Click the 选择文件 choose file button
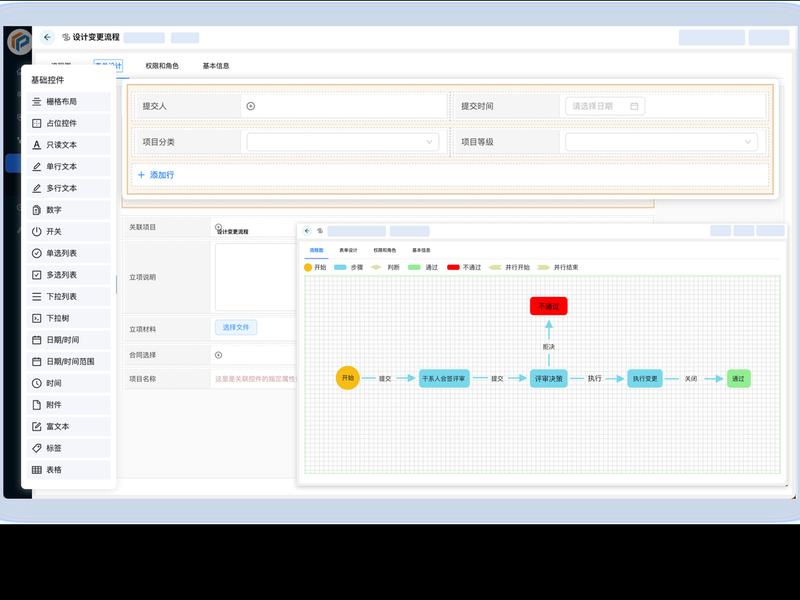The image size is (800, 600). click(x=236, y=328)
